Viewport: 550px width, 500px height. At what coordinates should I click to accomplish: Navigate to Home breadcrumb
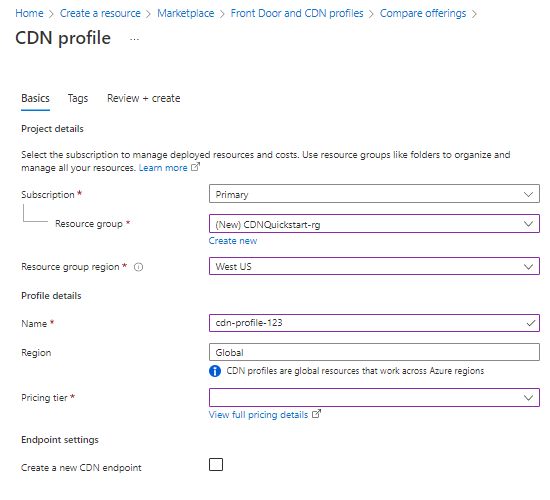[x=29, y=13]
